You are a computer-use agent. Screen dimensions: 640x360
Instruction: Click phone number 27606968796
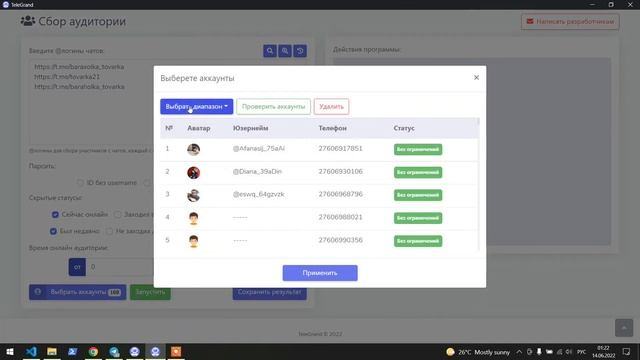(x=340, y=194)
